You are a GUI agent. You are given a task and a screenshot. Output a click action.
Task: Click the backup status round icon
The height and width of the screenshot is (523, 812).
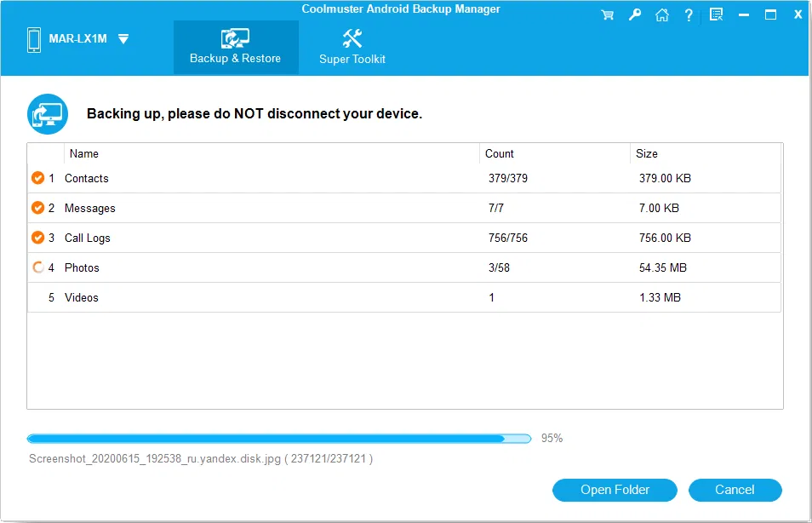tap(48, 114)
